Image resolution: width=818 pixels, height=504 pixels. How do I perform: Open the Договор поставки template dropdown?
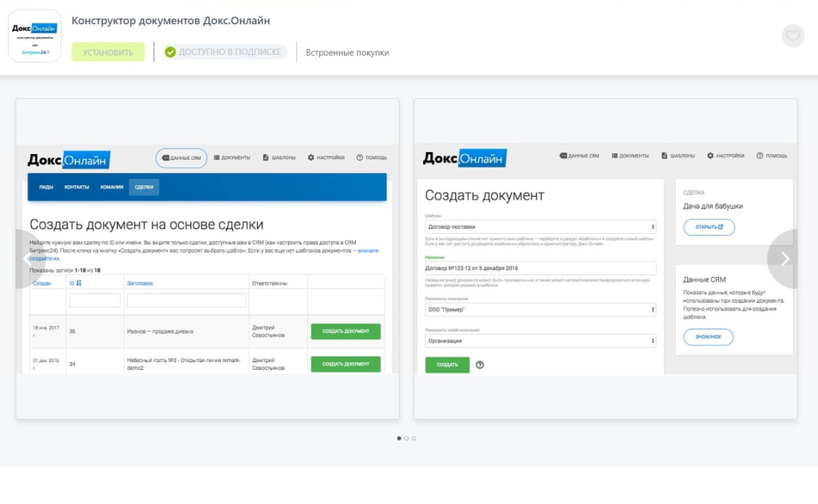click(x=541, y=227)
